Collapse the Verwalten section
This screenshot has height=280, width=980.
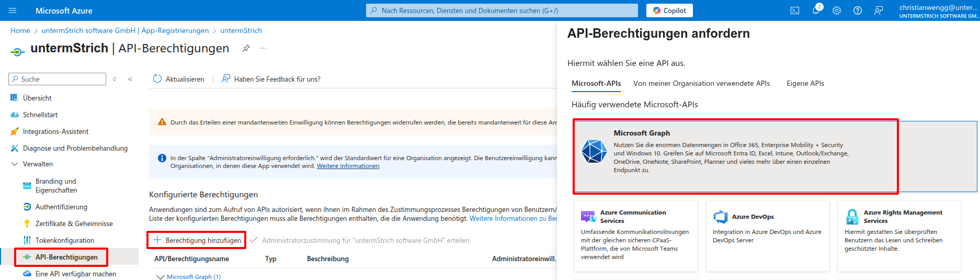(x=15, y=164)
